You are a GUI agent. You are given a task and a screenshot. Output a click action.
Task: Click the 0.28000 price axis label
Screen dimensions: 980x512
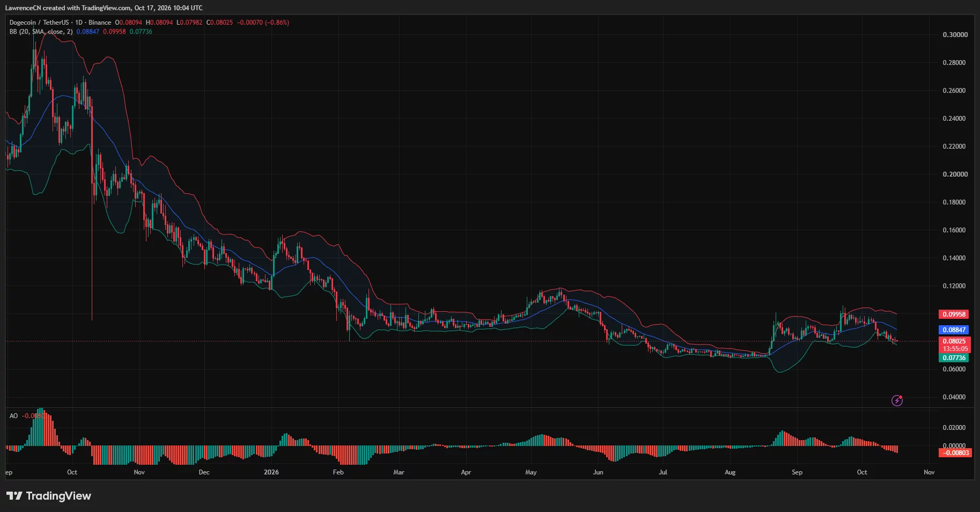[955, 63]
